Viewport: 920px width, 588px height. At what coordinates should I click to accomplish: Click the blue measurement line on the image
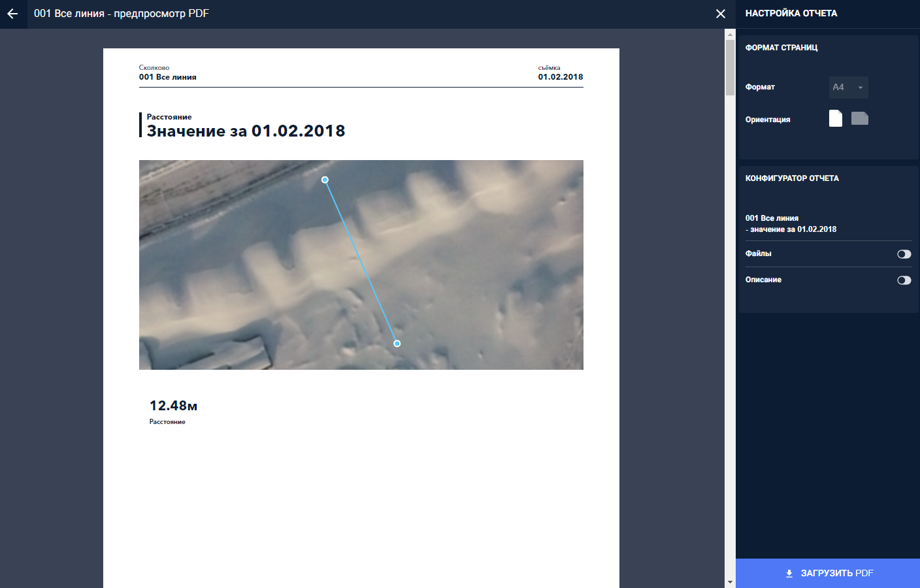point(361,261)
